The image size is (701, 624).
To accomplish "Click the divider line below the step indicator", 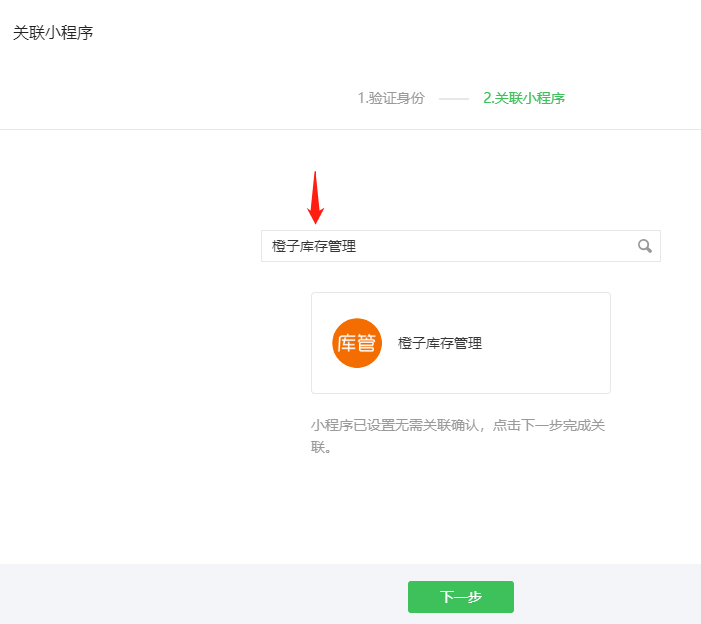I will point(350,129).
